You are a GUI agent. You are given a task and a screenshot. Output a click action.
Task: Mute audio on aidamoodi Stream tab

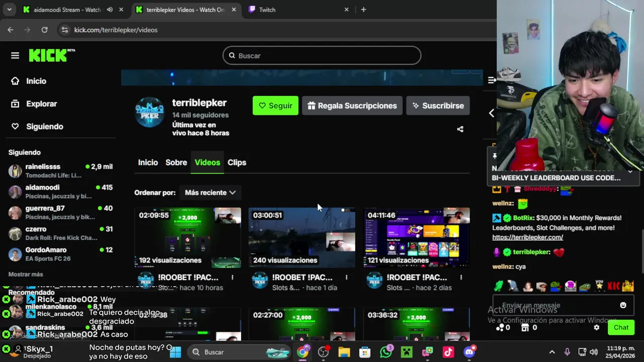click(x=110, y=10)
